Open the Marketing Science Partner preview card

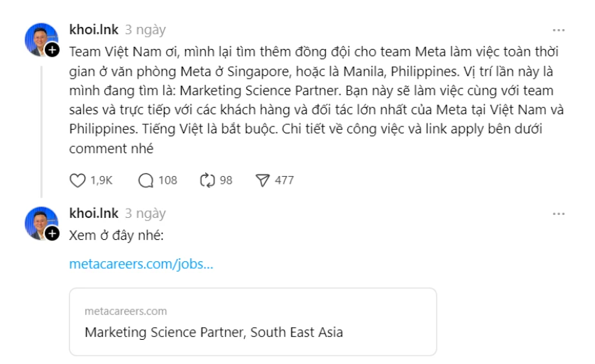252,321
